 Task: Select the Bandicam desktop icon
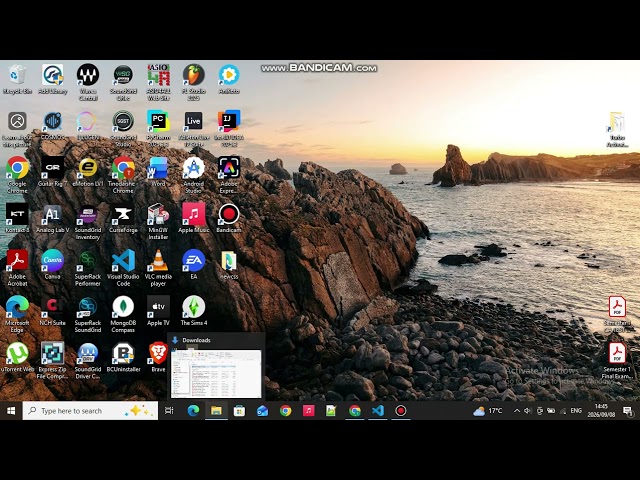click(229, 218)
